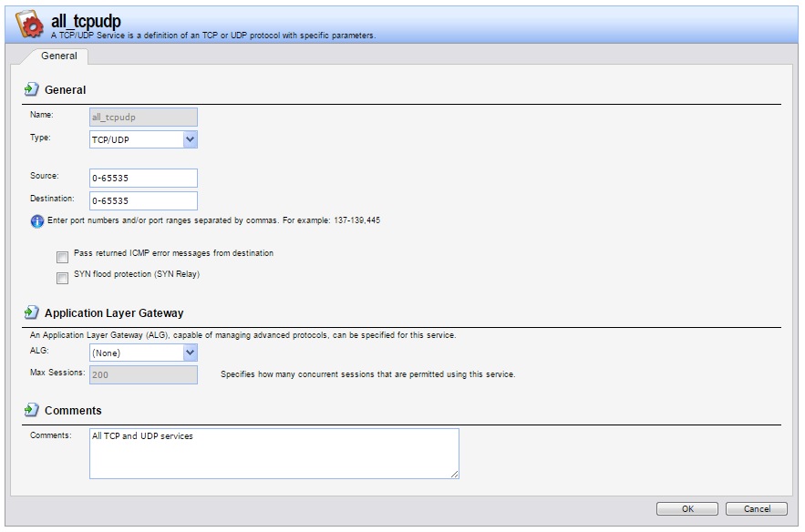The image size is (805, 532).
Task: Click the Application Layer Gateway heading text
Action: (x=114, y=313)
